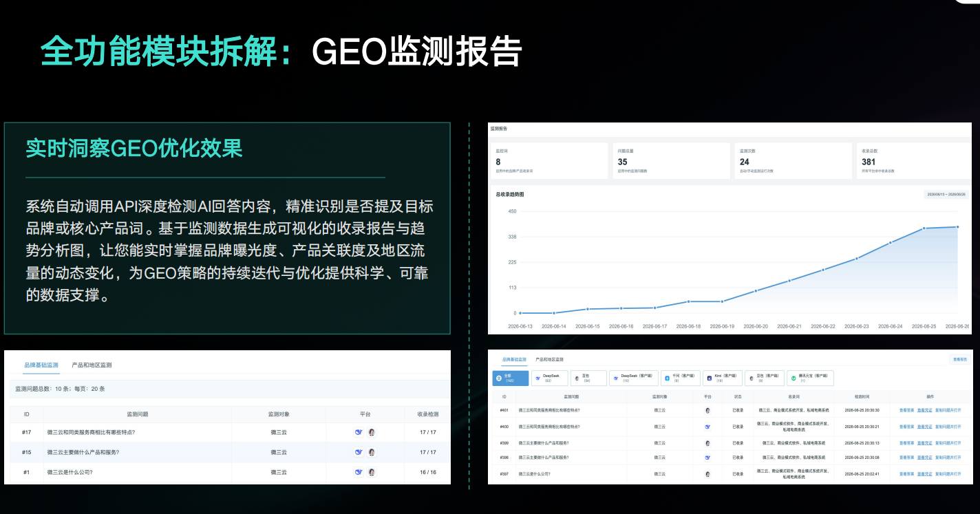
Task: Click the 检测时间 column header
Action: pos(862,397)
